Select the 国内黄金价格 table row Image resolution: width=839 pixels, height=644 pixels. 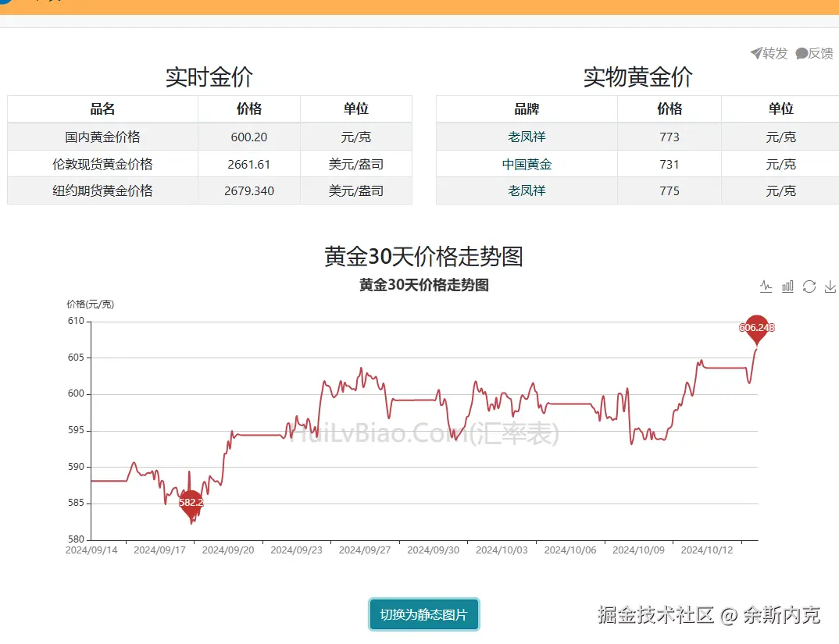[102, 137]
